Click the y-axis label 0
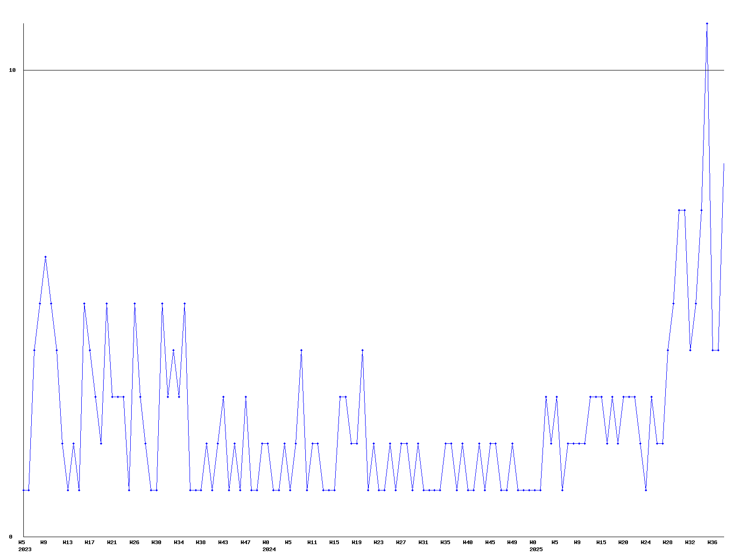The image size is (747, 560). [11, 537]
